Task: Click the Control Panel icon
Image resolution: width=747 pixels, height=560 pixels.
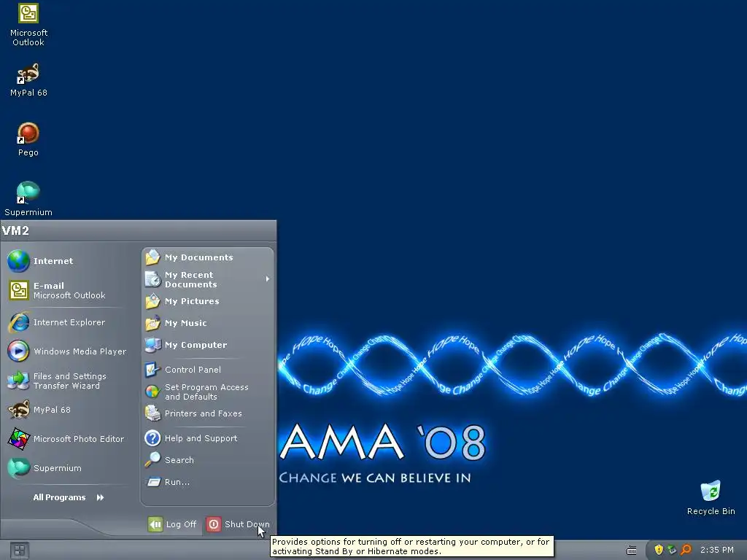Action: click(x=152, y=370)
